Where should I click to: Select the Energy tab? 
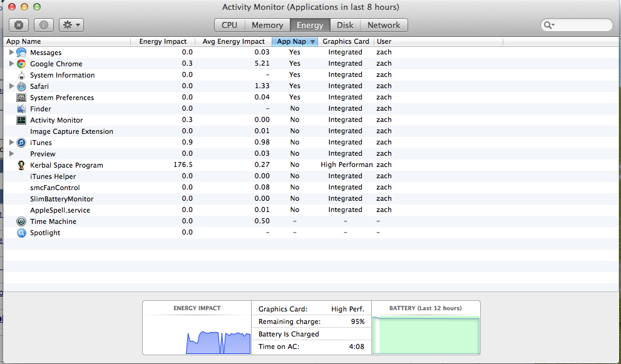pos(310,25)
